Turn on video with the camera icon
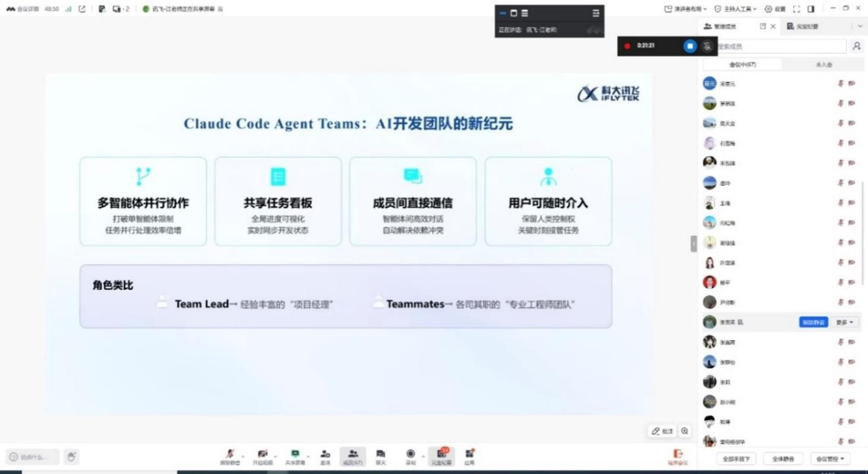 click(263, 454)
